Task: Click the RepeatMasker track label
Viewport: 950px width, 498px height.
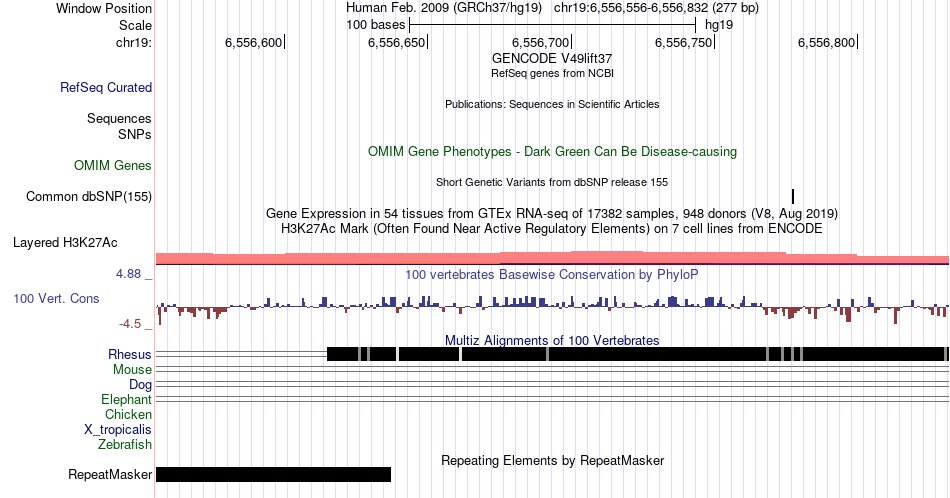Action: pyautogui.click(x=110, y=474)
